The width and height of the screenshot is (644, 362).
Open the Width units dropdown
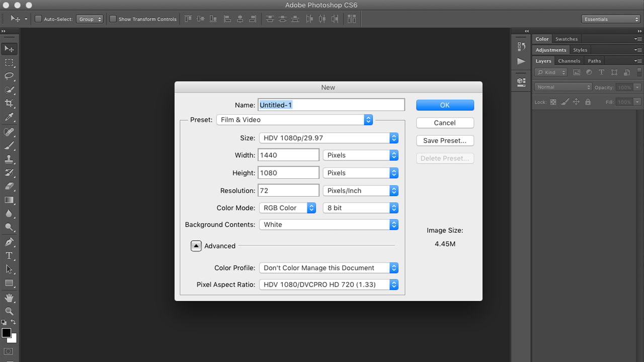[361, 155]
